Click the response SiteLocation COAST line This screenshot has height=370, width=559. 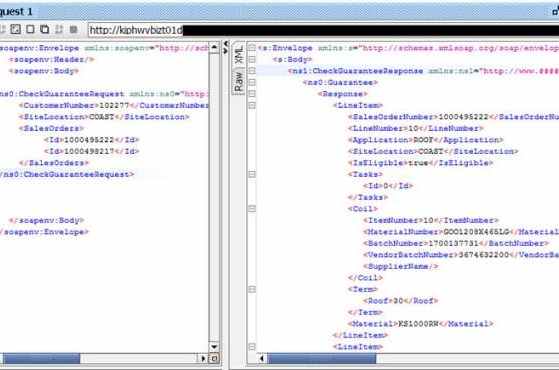pos(433,151)
